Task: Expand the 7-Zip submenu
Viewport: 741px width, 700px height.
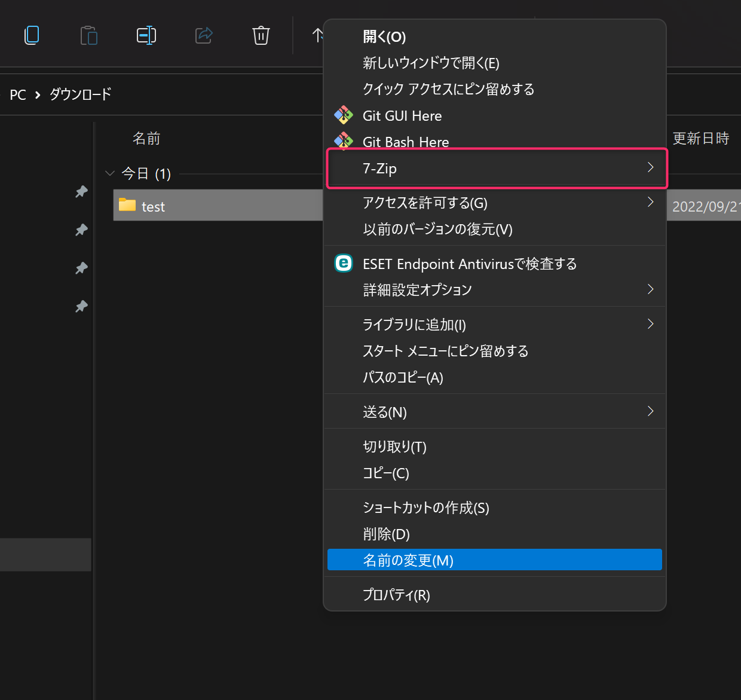Action: (x=496, y=169)
